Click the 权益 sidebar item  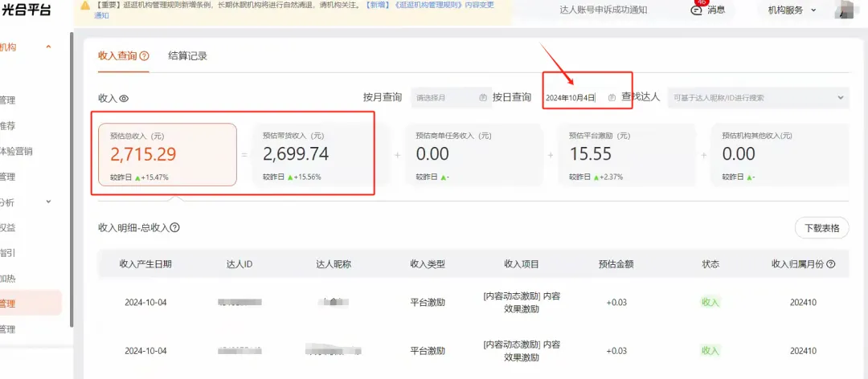pyautogui.click(x=8, y=227)
